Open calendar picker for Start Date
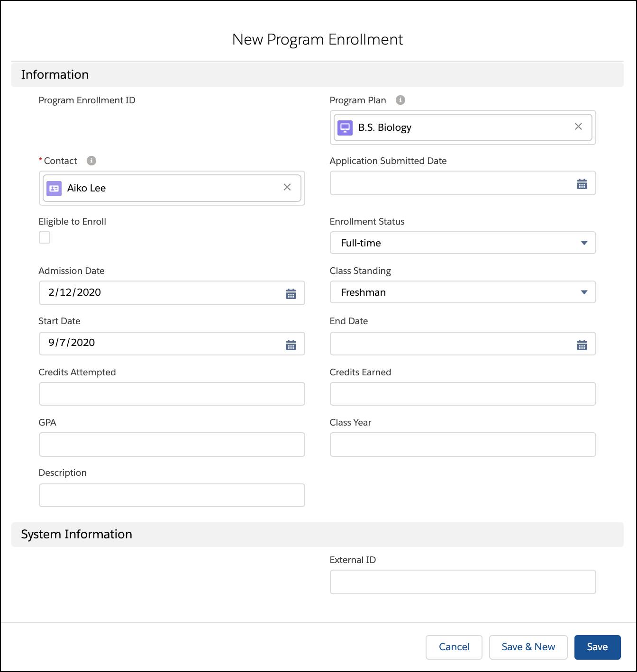The height and width of the screenshot is (672, 637). [291, 345]
